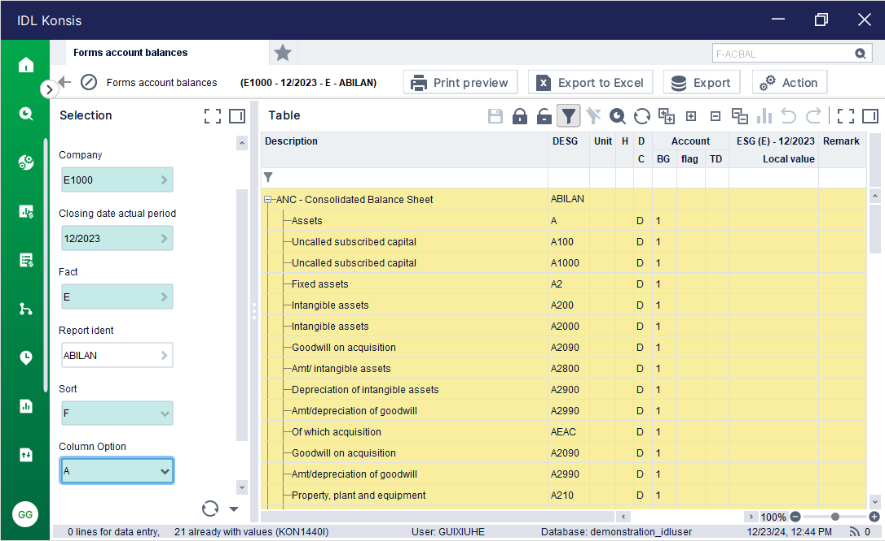Click the search magnifier in Table toolbar
Viewport: 885px width, 541px height.
point(617,116)
